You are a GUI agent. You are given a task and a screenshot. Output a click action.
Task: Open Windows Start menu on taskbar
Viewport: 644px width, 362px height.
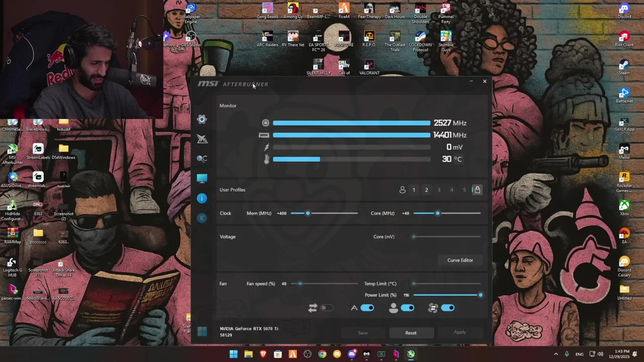tap(233, 354)
